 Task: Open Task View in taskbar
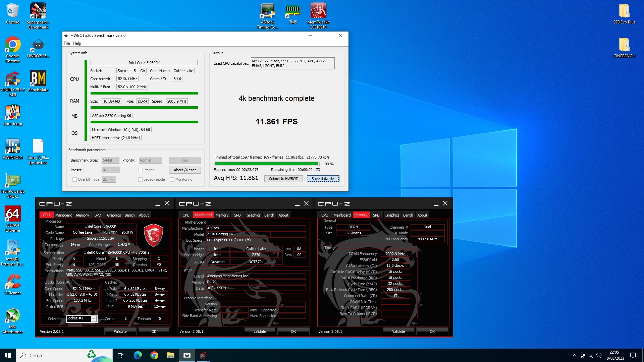[x=121, y=355]
